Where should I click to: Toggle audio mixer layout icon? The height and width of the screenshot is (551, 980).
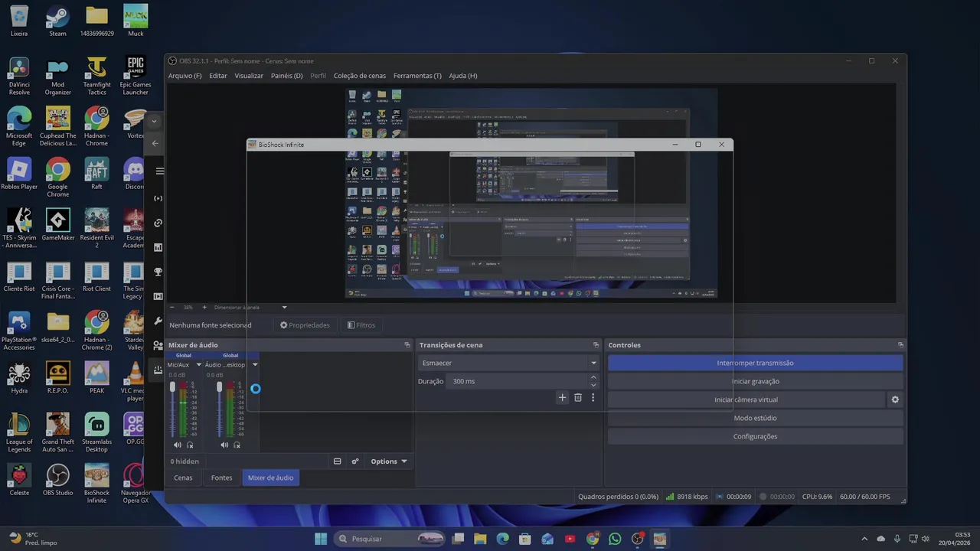(x=337, y=461)
